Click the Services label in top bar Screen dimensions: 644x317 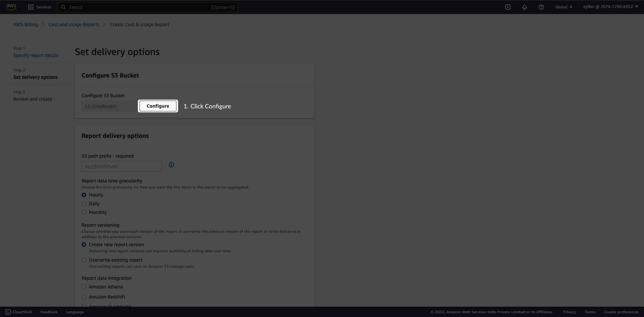(x=44, y=7)
